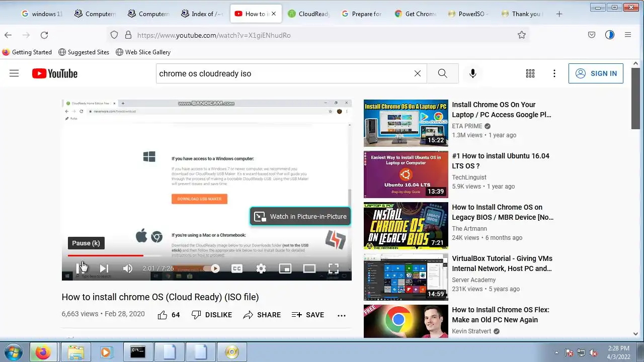
Task: Open video settings gear
Action: tap(261, 268)
